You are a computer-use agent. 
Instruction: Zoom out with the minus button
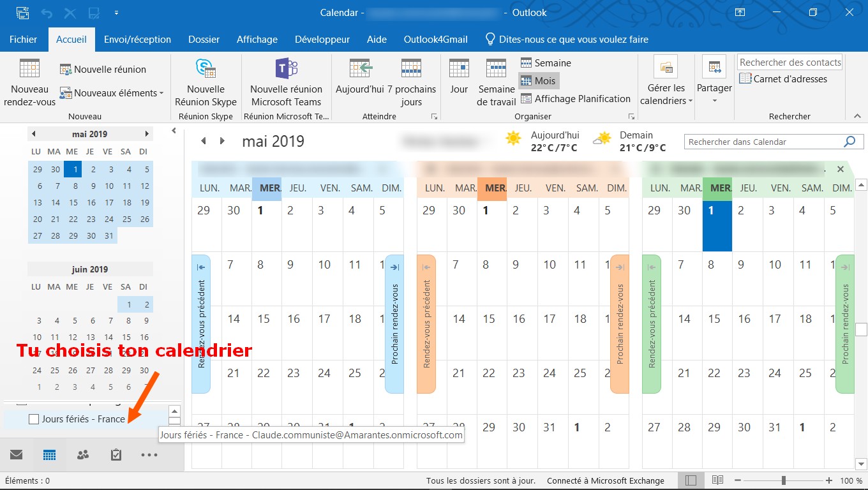tap(738, 480)
